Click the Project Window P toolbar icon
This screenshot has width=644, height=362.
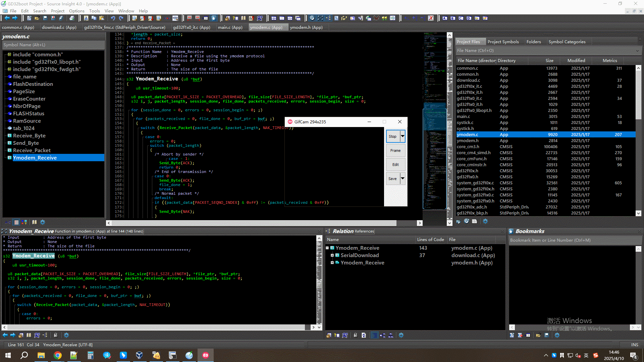312,18
